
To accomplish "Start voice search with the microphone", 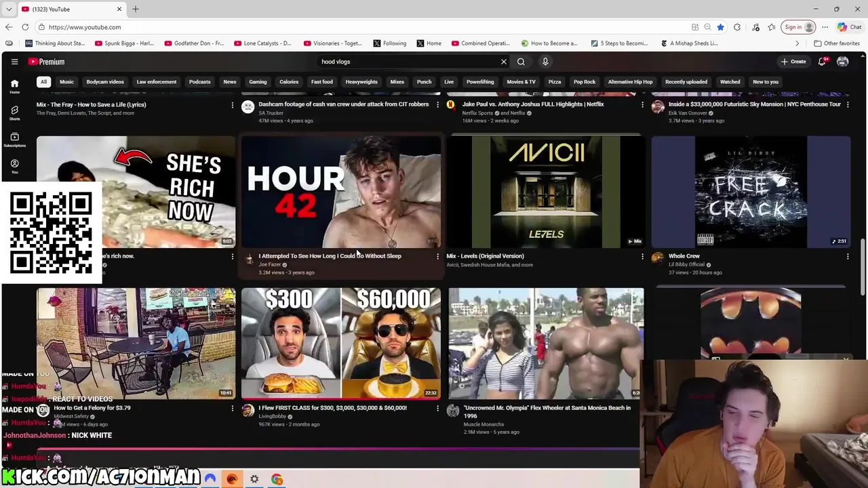I will click(x=545, y=62).
